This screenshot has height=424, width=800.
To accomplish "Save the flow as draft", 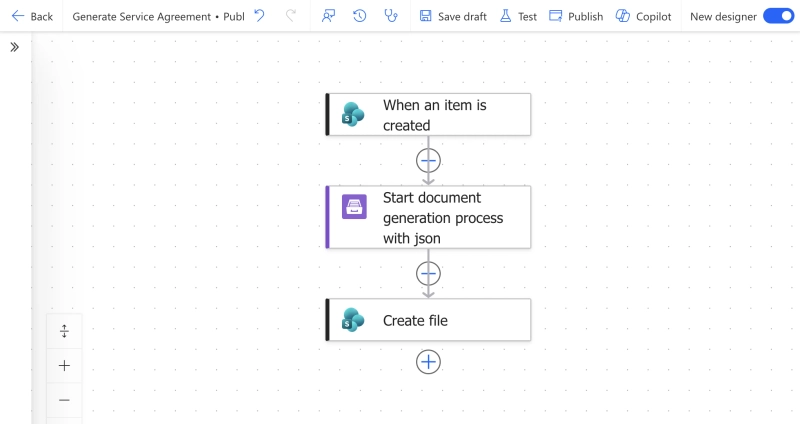I will 453,16.
